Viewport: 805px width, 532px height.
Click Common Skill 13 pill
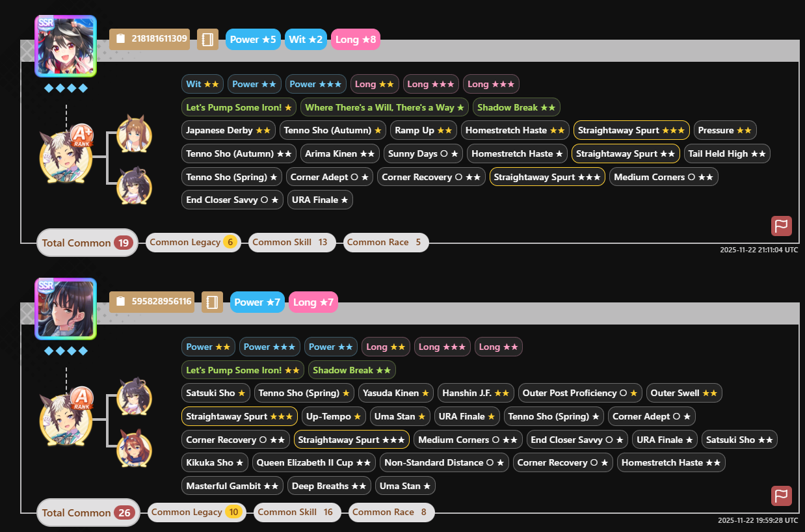[x=292, y=242]
